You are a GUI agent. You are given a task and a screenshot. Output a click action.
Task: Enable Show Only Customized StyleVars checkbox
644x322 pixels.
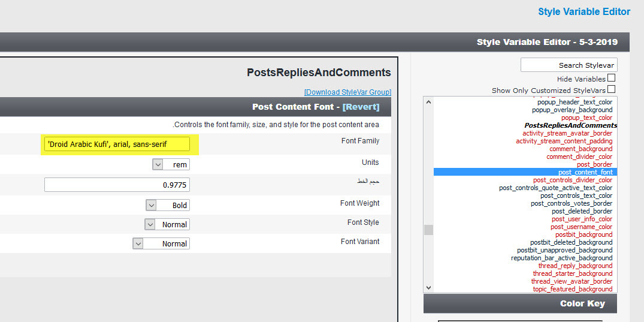[x=611, y=89]
